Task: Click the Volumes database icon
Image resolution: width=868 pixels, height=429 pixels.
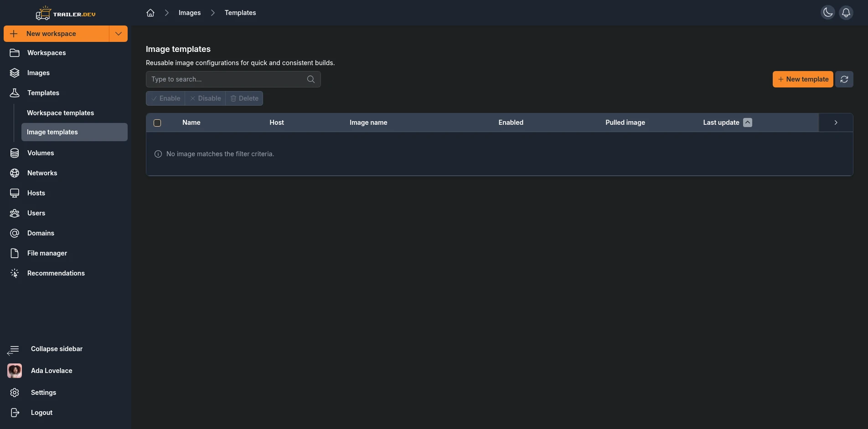Action: [x=15, y=153]
